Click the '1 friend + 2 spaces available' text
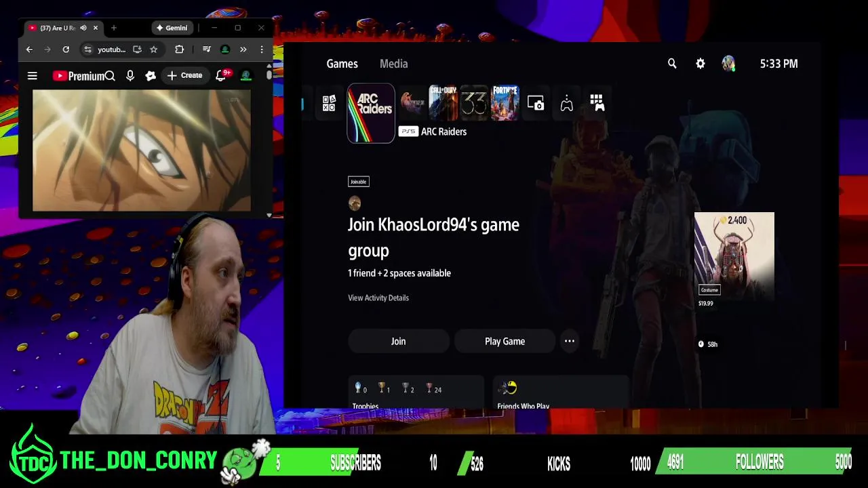 399,273
